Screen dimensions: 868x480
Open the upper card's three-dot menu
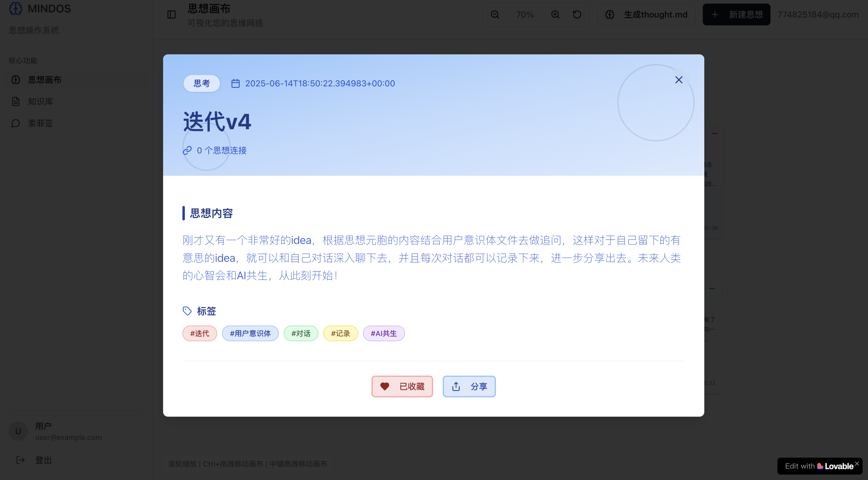click(714, 133)
